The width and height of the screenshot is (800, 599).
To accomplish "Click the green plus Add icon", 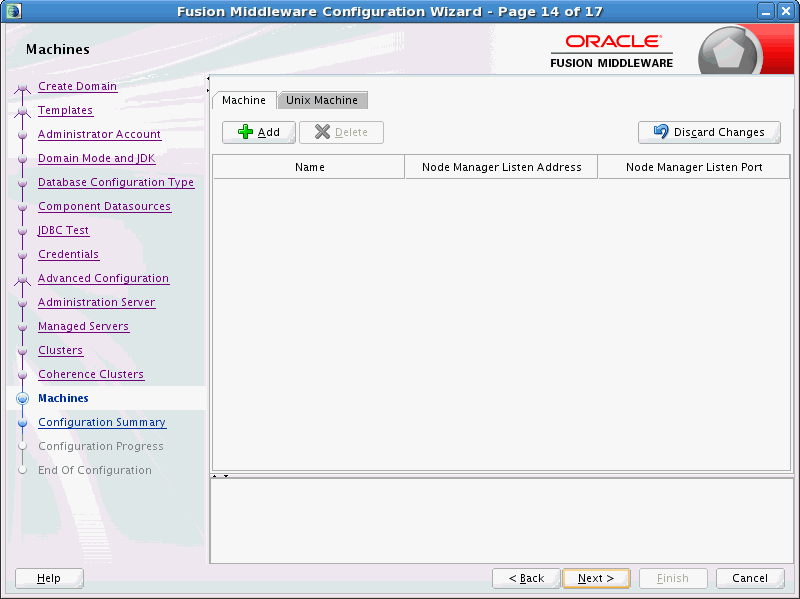I will [x=245, y=132].
